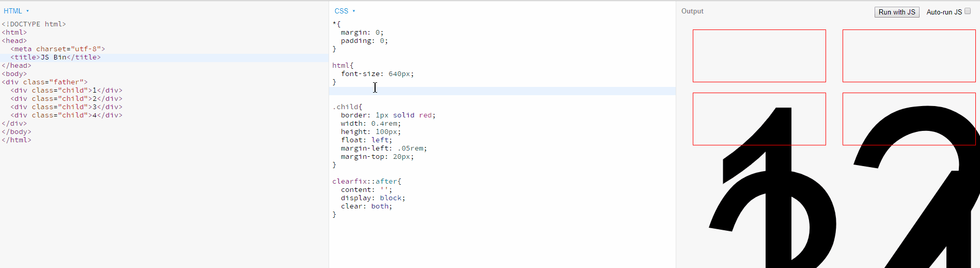Click the 'margin-left: .05rem;' line
This screenshot has height=268, width=980.
pos(384,148)
